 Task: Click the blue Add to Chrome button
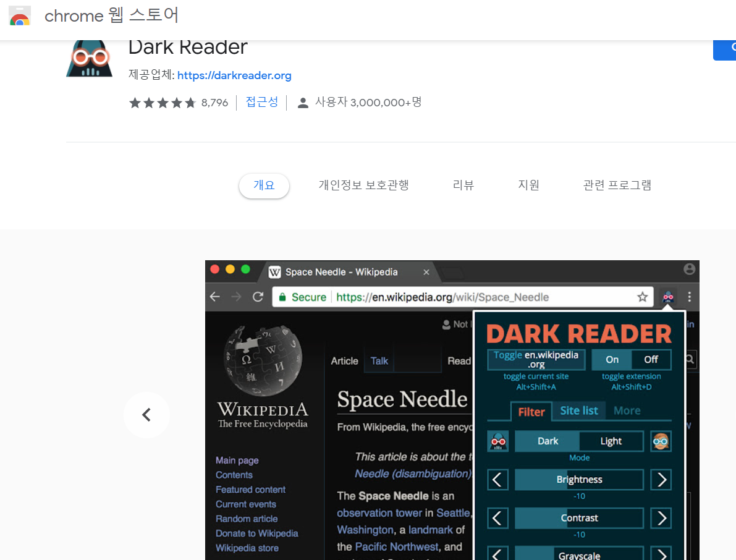[725, 49]
